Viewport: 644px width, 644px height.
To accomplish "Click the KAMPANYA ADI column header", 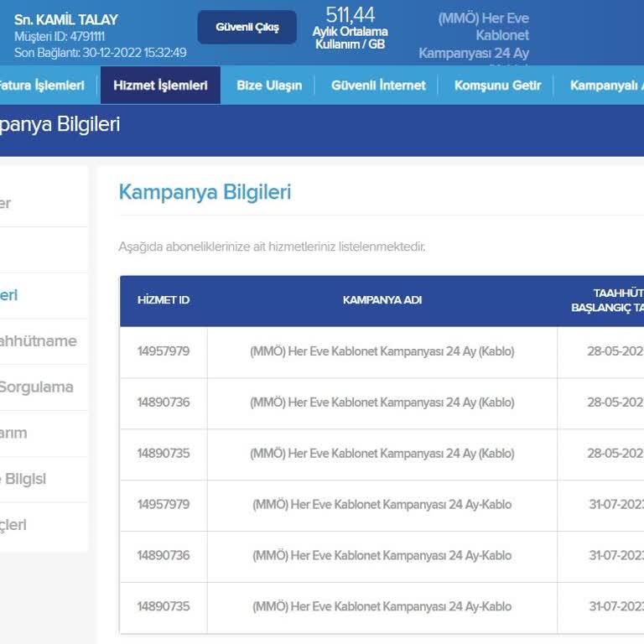I will pyautogui.click(x=382, y=300).
